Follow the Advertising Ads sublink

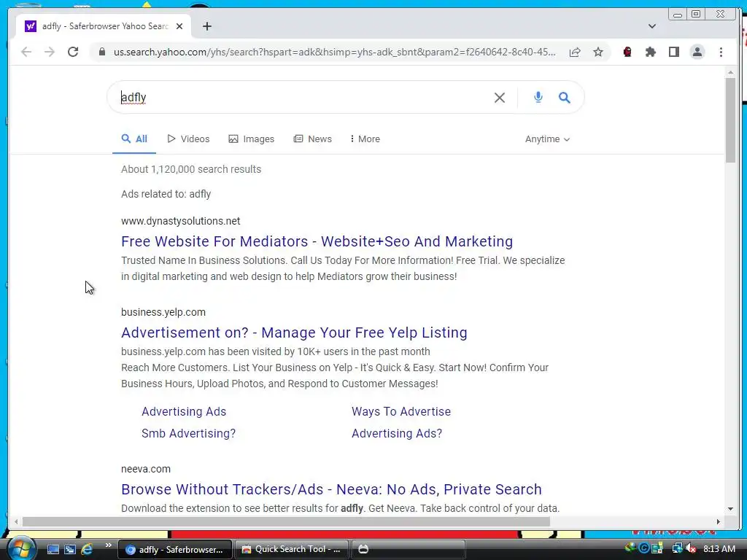(x=184, y=411)
